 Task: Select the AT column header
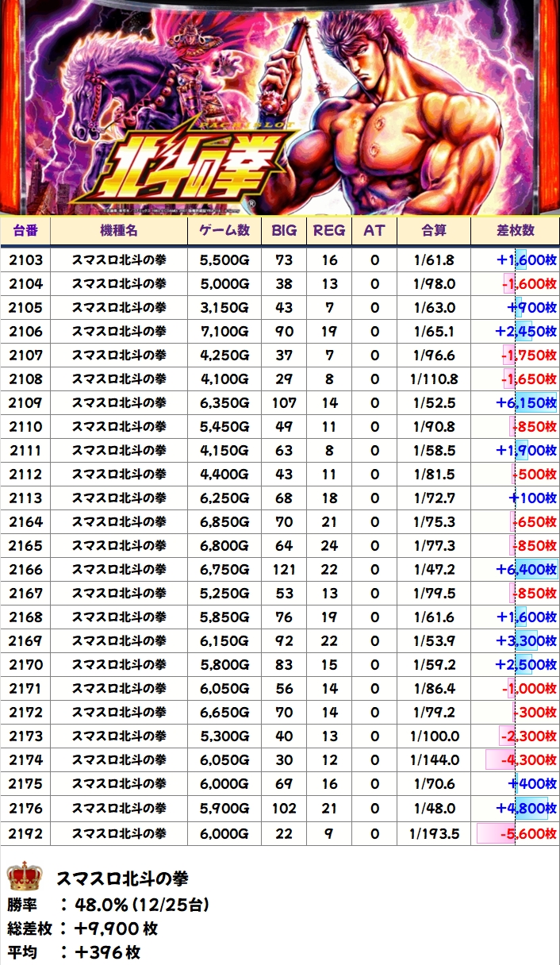tap(374, 230)
